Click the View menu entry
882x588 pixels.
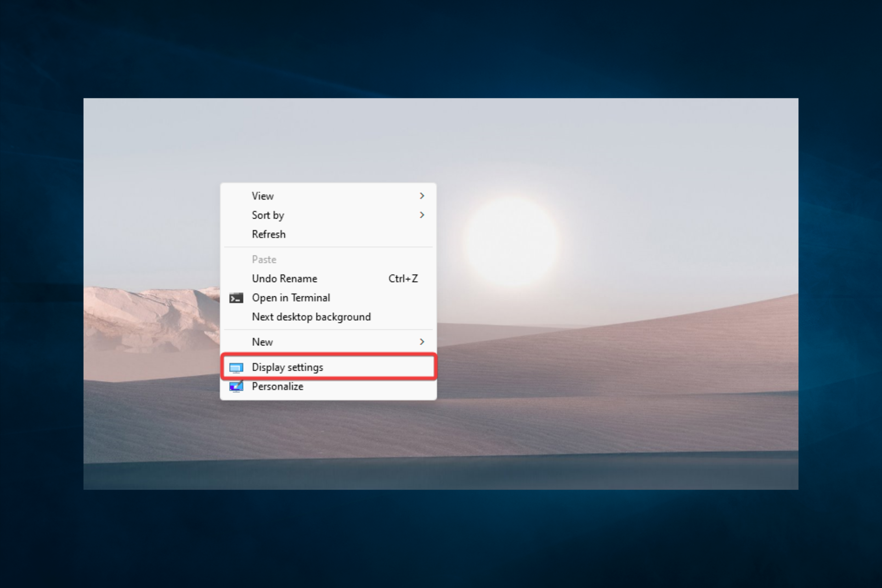click(262, 196)
